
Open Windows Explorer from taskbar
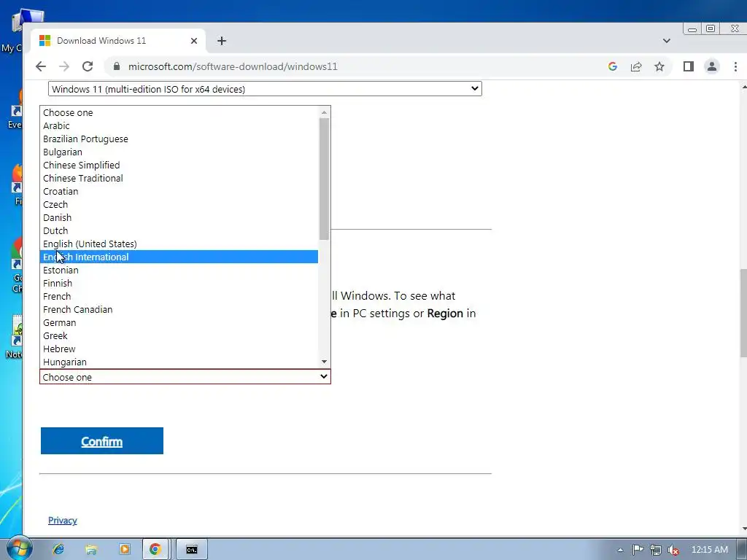(91, 550)
